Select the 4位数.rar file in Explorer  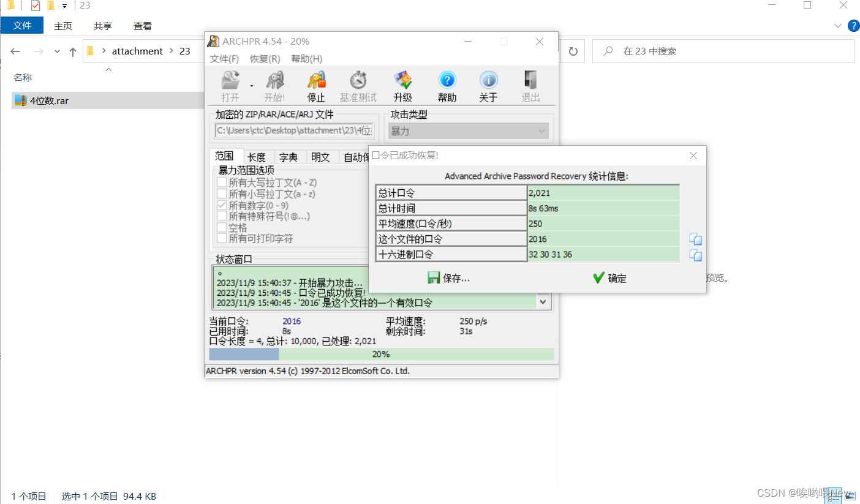pos(107,100)
